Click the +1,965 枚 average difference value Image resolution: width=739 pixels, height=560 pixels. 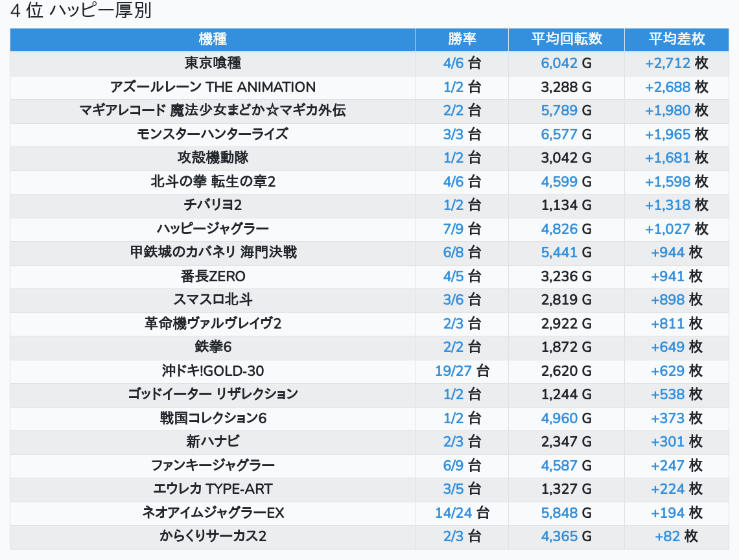point(676,134)
